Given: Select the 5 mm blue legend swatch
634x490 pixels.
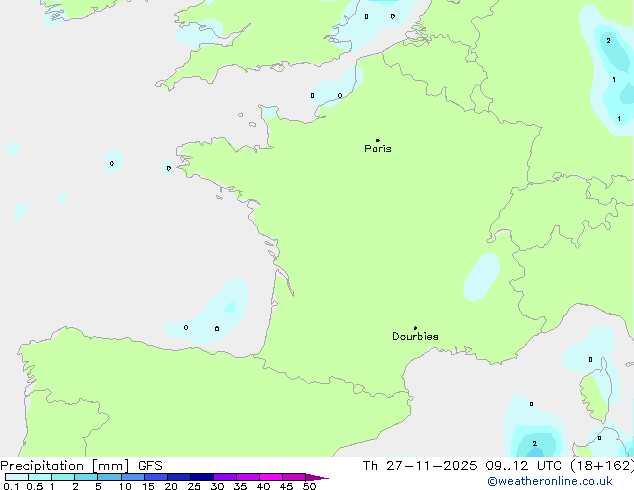Looking at the screenshot, I should click(x=110, y=477).
